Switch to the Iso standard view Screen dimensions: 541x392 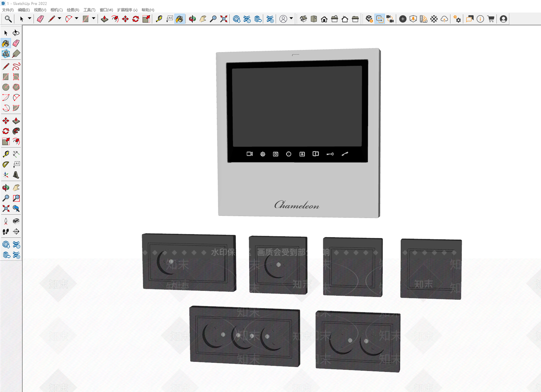pos(303,19)
